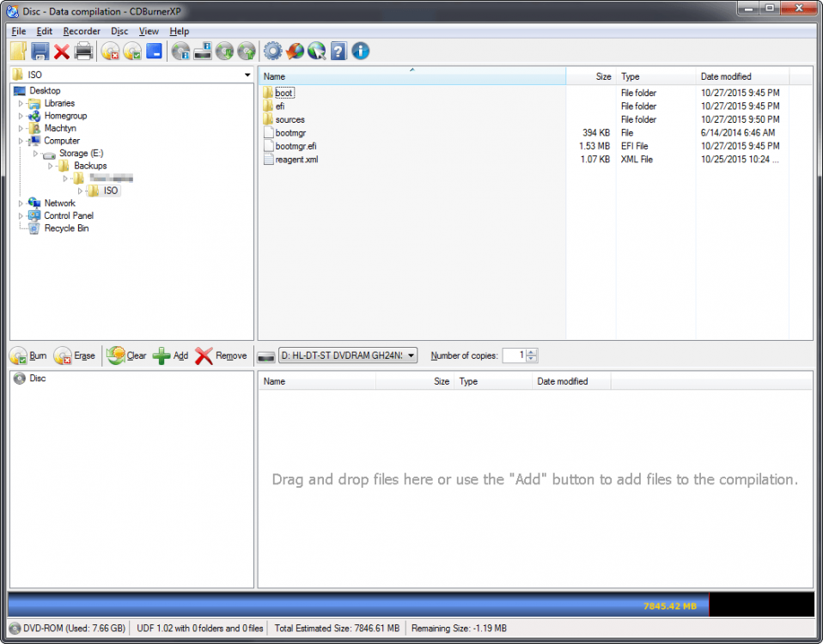823x644 pixels.
Task: Expand the Libraries tree node
Action: [x=21, y=103]
